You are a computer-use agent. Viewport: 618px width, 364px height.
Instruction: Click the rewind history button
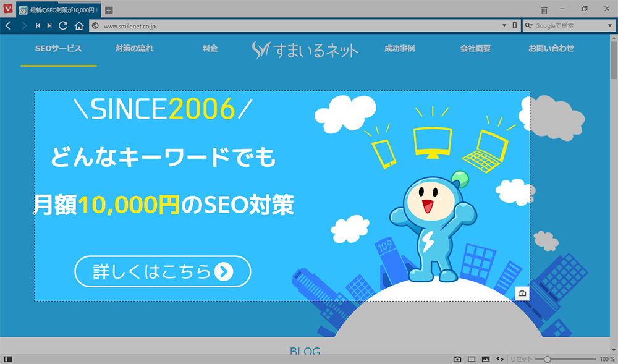[x=38, y=26]
